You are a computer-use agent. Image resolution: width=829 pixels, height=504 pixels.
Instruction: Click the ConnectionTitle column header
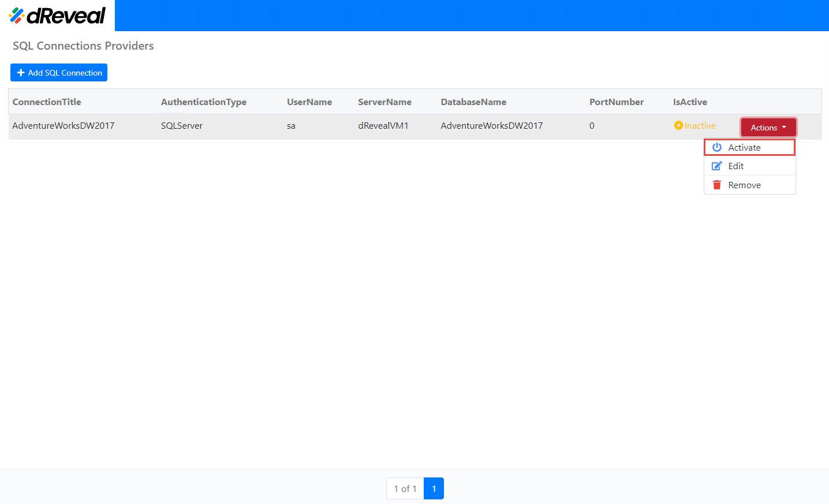[46, 102]
